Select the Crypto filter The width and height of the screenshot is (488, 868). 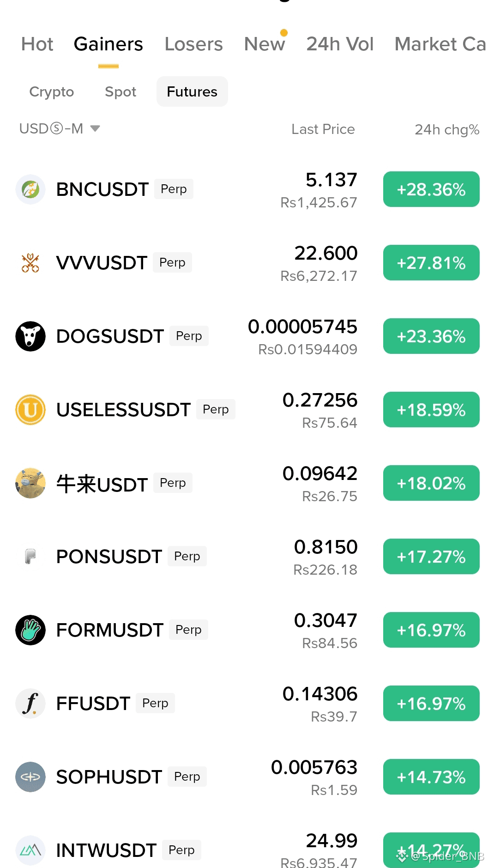click(52, 91)
